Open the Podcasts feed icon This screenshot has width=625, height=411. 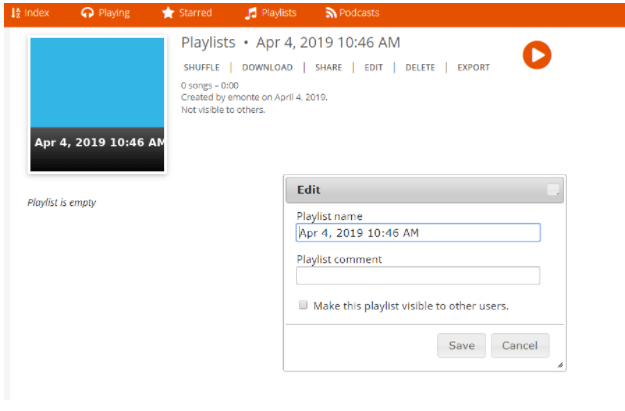(331, 13)
